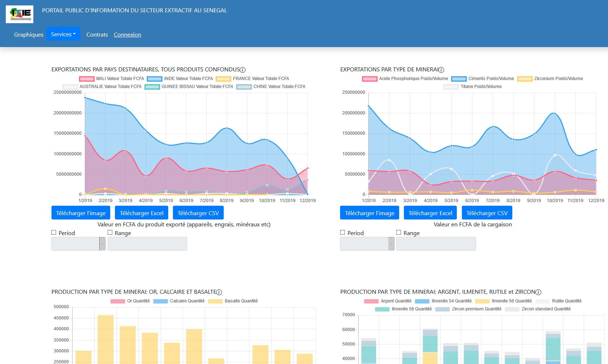The height and width of the screenshot is (364, 608).
Task: Toggle the Ilmenite 58 Quantité legend swatch
Action: pos(382,309)
